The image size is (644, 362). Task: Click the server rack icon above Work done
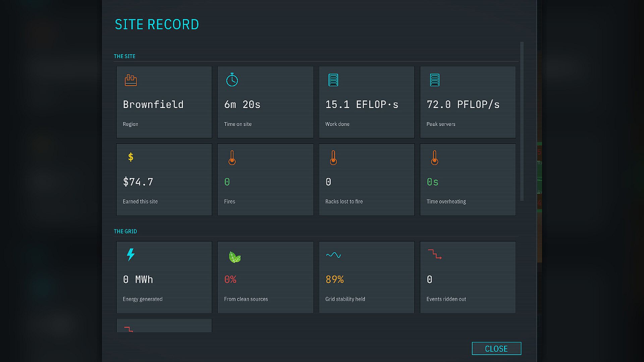[x=333, y=80]
